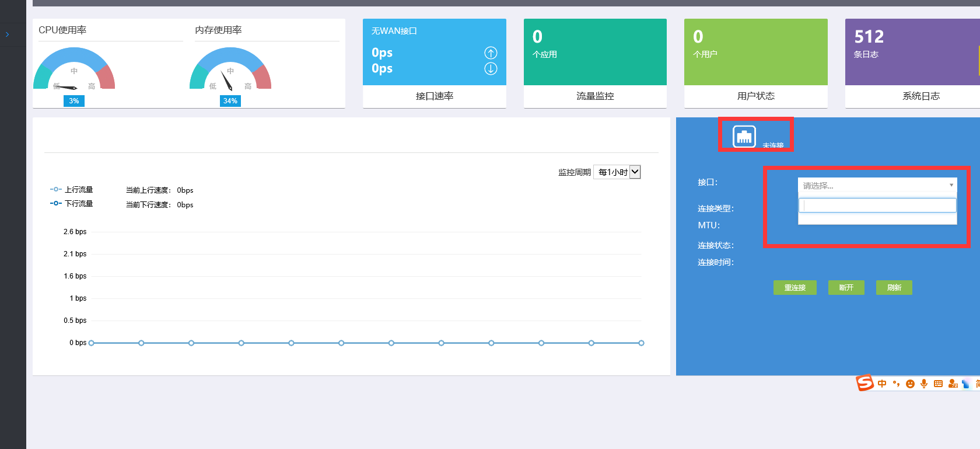Click the 'CPU使用率' heading
Viewport: 980px width, 449px height.
(x=62, y=30)
